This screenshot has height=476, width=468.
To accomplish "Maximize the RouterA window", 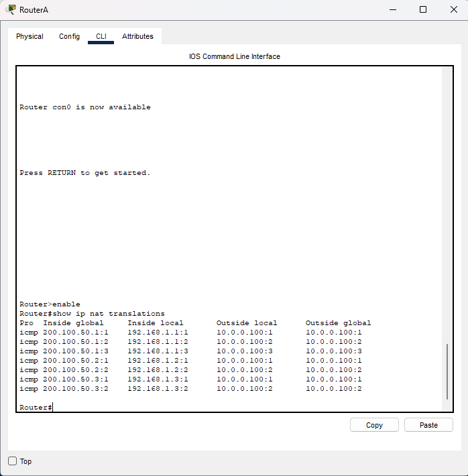I will (x=423, y=10).
